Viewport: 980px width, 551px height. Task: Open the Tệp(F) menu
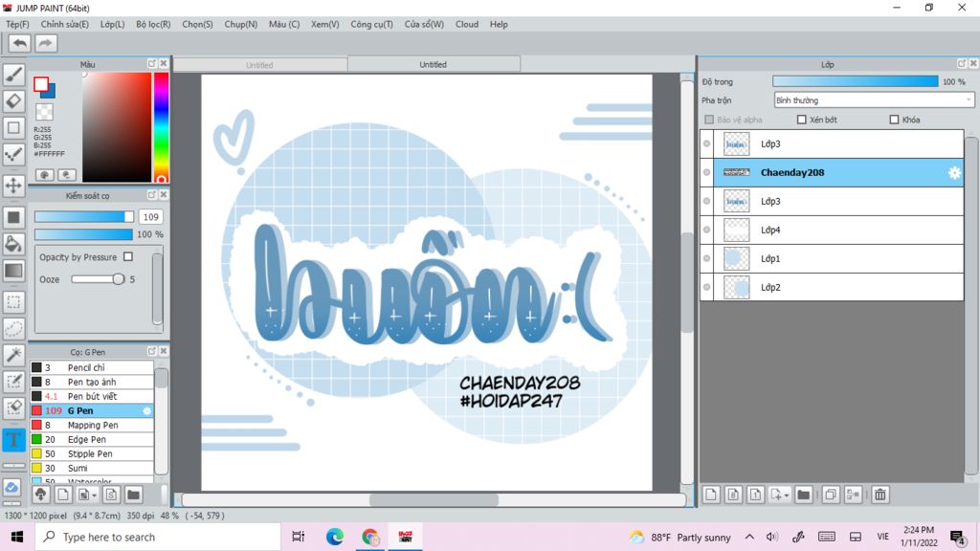(17, 24)
